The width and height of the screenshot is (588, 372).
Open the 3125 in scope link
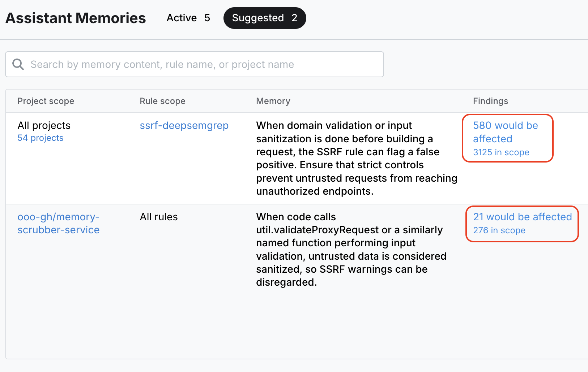pyautogui.click(x=501, y=152)
